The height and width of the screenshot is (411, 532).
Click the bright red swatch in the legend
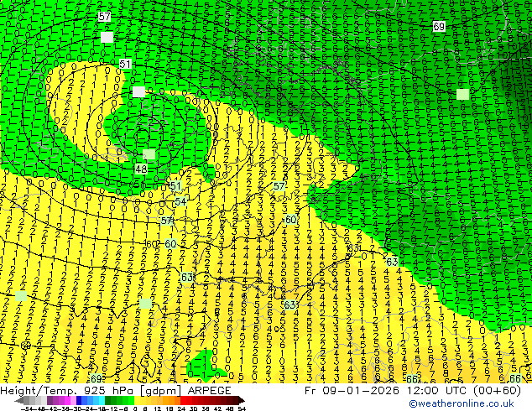(x=183, y=400)
